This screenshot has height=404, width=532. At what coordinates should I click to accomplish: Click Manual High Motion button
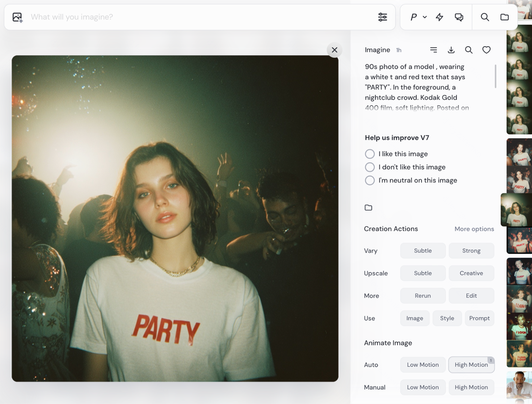(471, 387)
